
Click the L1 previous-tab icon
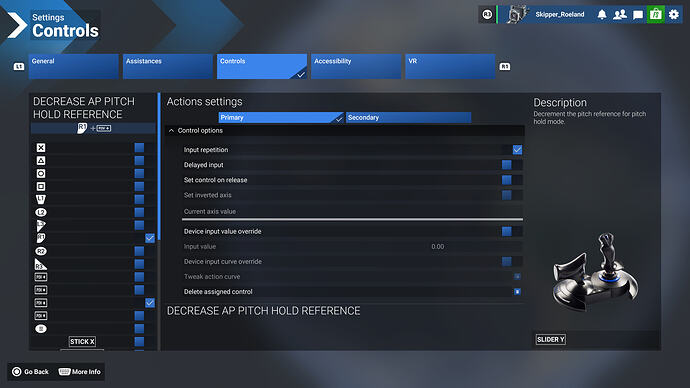[x=18, y=66]
